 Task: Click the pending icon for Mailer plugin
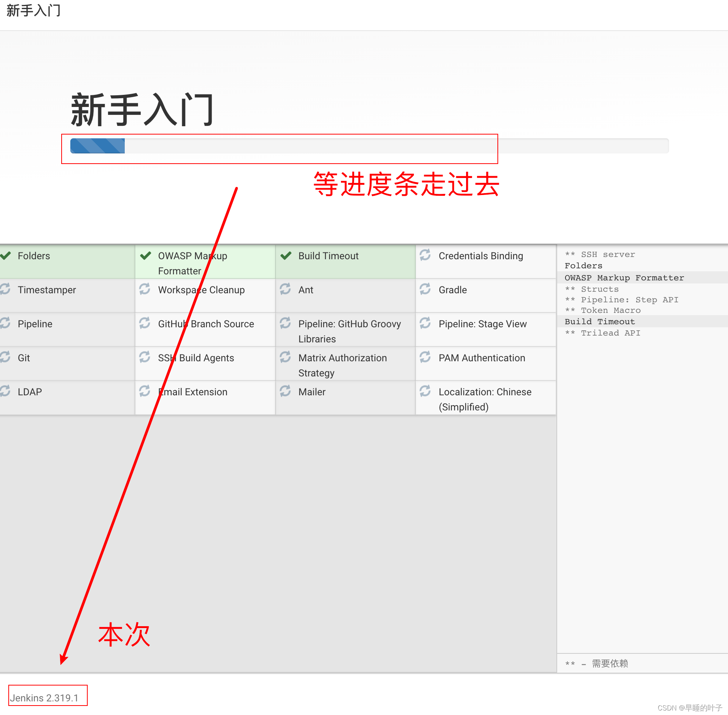tap(285, 391)
